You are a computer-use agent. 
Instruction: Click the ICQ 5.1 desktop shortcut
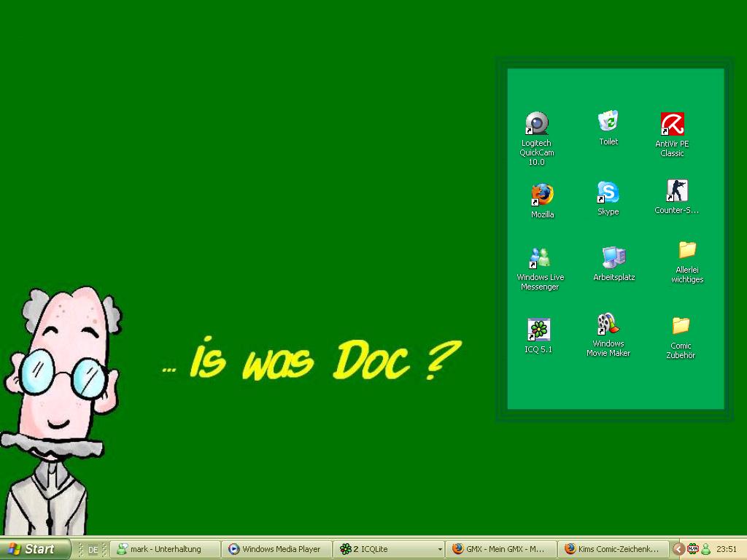tap(538, 330)
